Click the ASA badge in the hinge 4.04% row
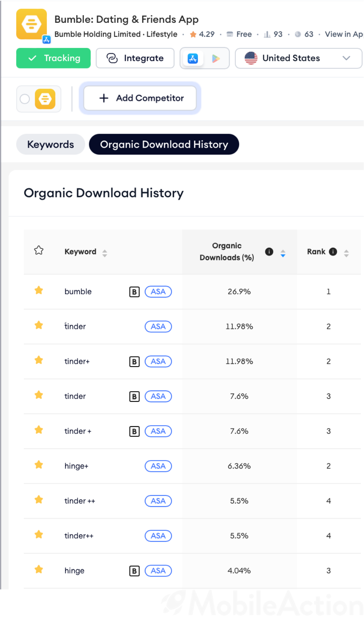This screenshot has height=617, width=364. [158, 571]
